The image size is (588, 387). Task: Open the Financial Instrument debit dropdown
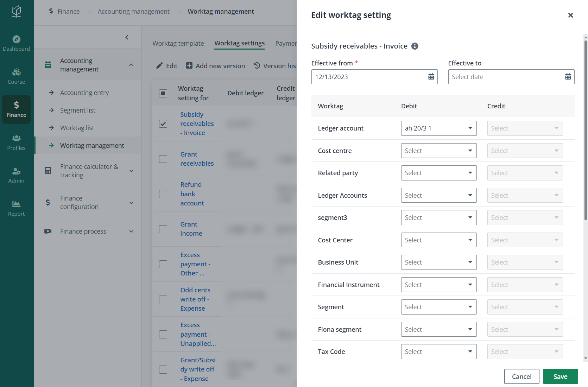click(x=439, y=285)
